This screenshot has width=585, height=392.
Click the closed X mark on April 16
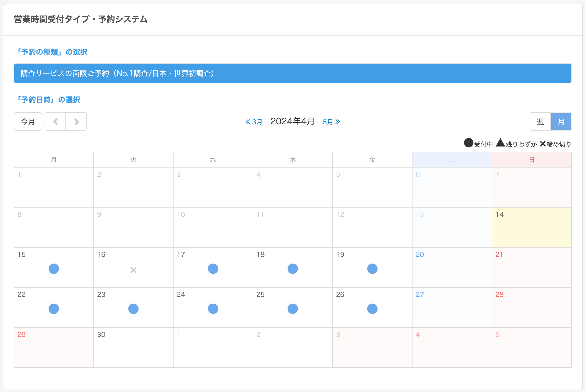click(x=133, y=270)
